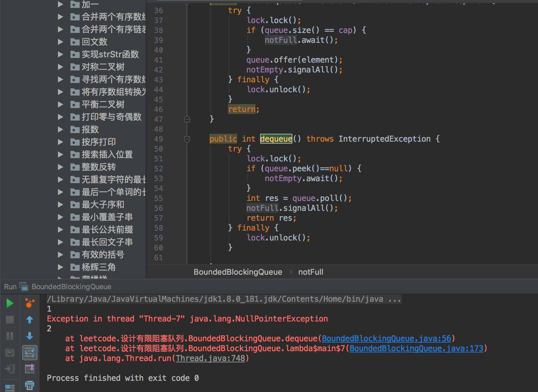Screen dimensions: 538x392
Task: Expand the 报数 folder arrow
Action: click(61, 129)
